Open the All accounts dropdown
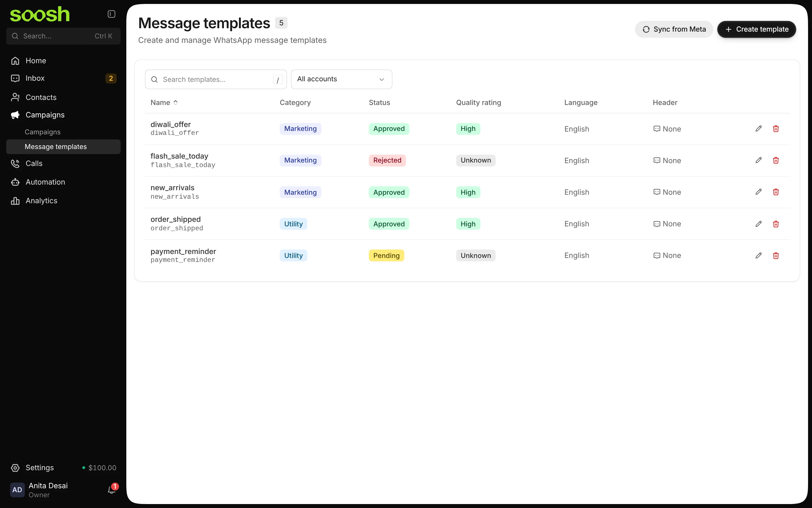The height and width of the screenshot is (508, 812). click(x=341, y=79)
